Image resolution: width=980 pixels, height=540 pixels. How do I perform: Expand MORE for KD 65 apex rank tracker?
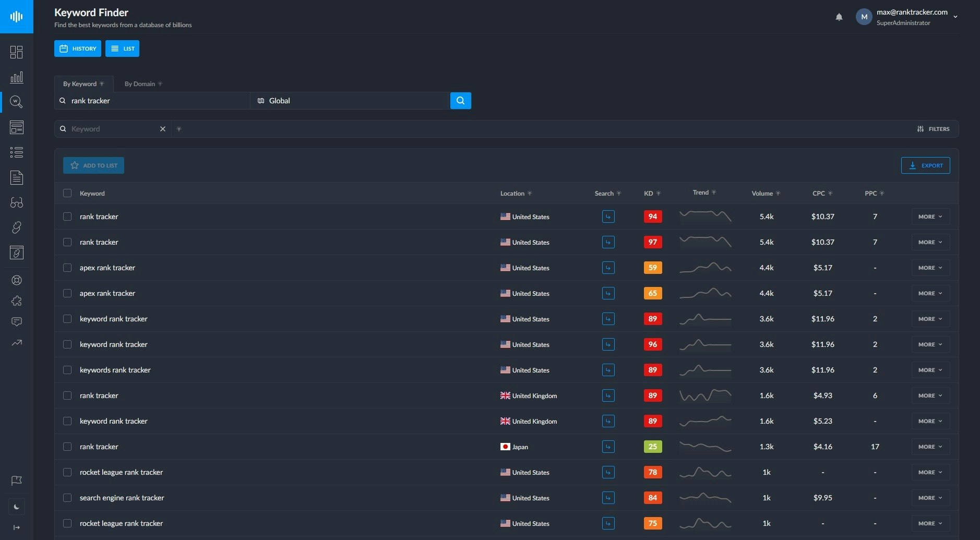[930, 293]
